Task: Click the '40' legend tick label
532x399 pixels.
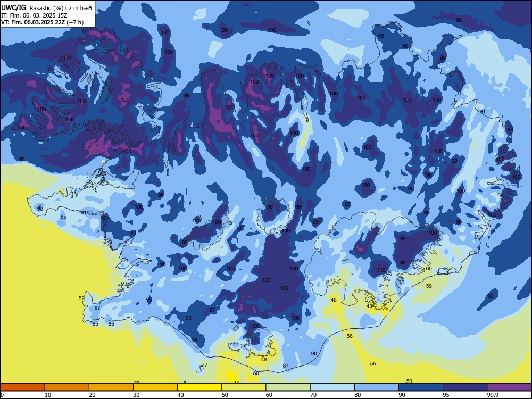Action: coord(180,395)
